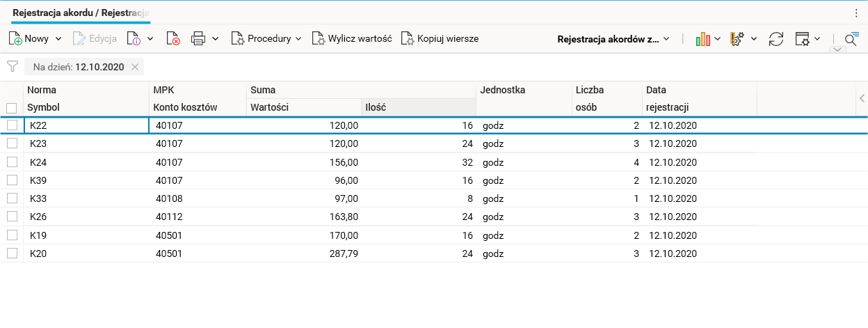Select the K33 row checkbox
The width and height of the screenshot is (868, 328).
(x=12, y=198)
